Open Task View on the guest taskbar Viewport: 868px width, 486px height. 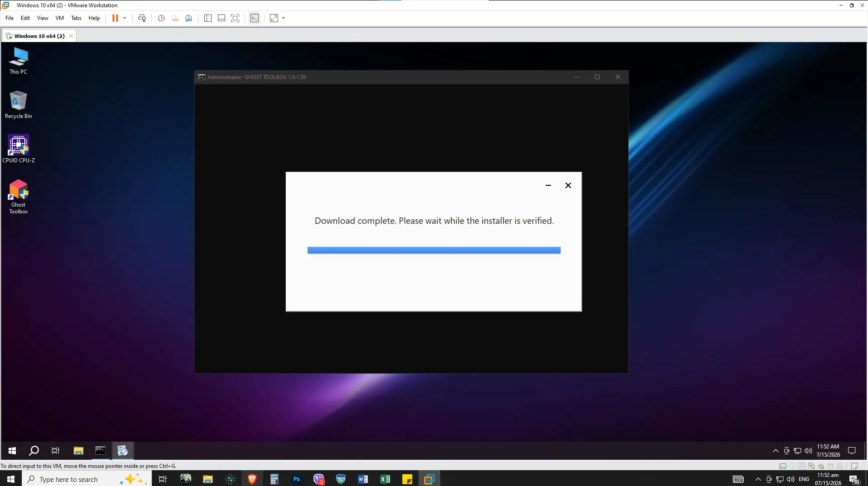pos(56,451)
